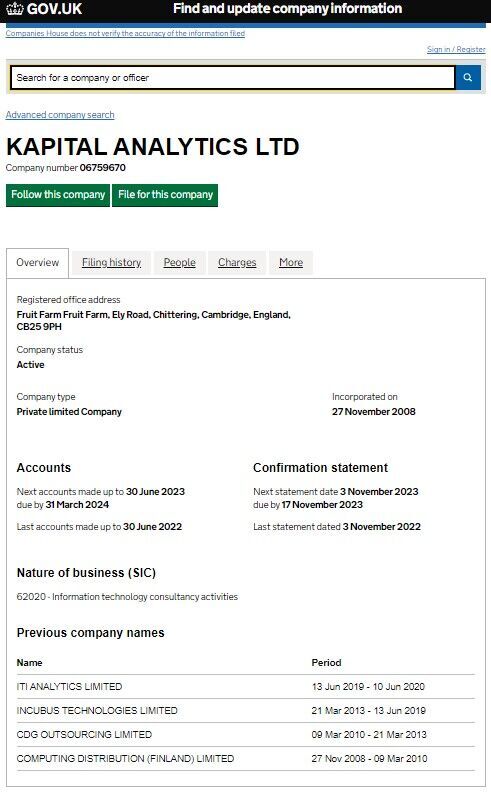
Task: Open the Filing history tab
Action: 111,263
